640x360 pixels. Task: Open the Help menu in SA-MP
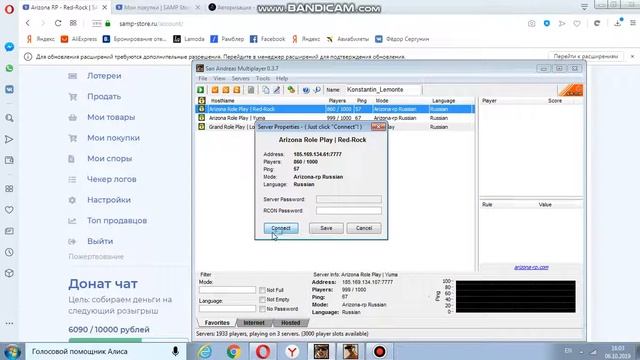click(x=282, y=78)
